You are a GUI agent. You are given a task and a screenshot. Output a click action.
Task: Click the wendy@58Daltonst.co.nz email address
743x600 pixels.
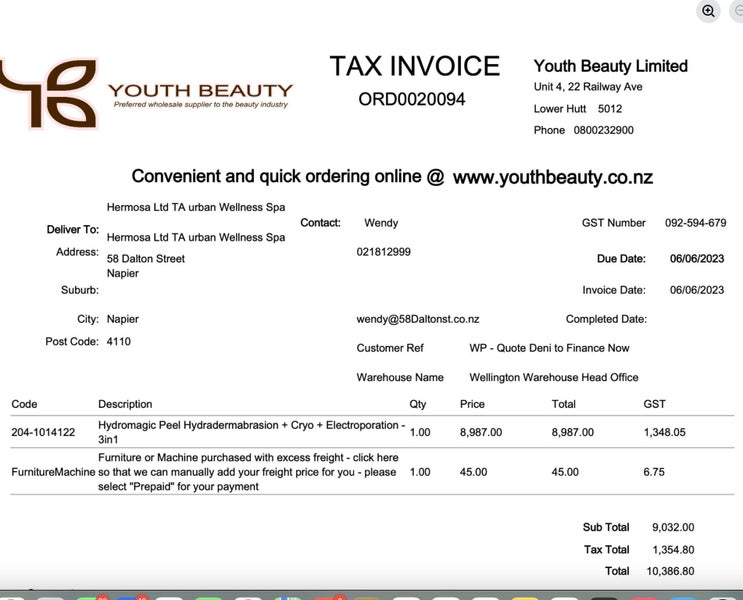point(417,319)
